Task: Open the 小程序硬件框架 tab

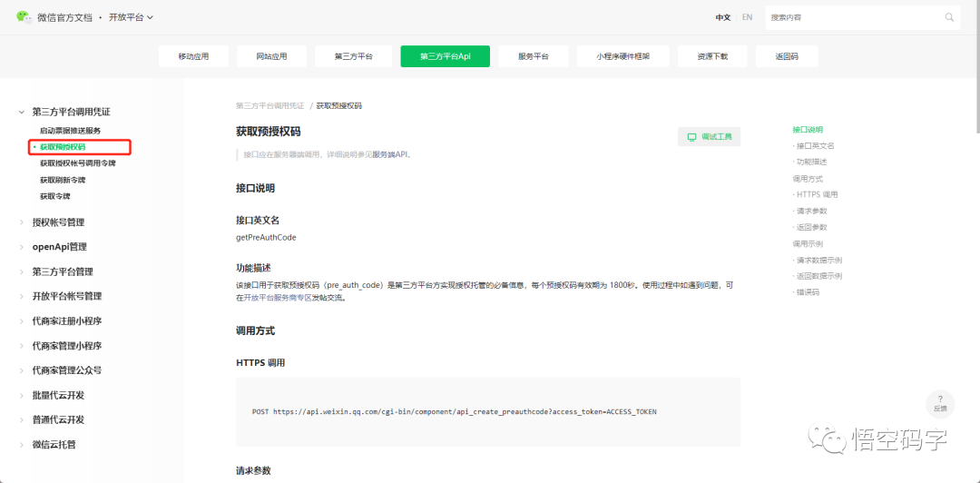Action: 623,56
